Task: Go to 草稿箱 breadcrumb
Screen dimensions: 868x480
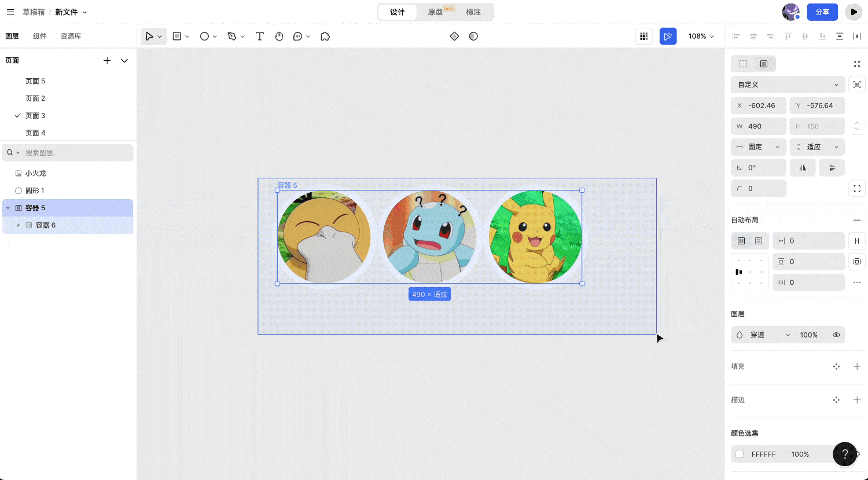Action: click(x=34, y=12)
